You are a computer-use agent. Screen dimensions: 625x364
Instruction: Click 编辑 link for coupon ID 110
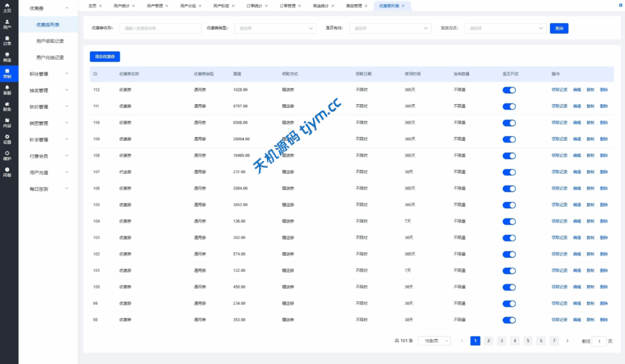pyautogui.click(x=577, y=123)
